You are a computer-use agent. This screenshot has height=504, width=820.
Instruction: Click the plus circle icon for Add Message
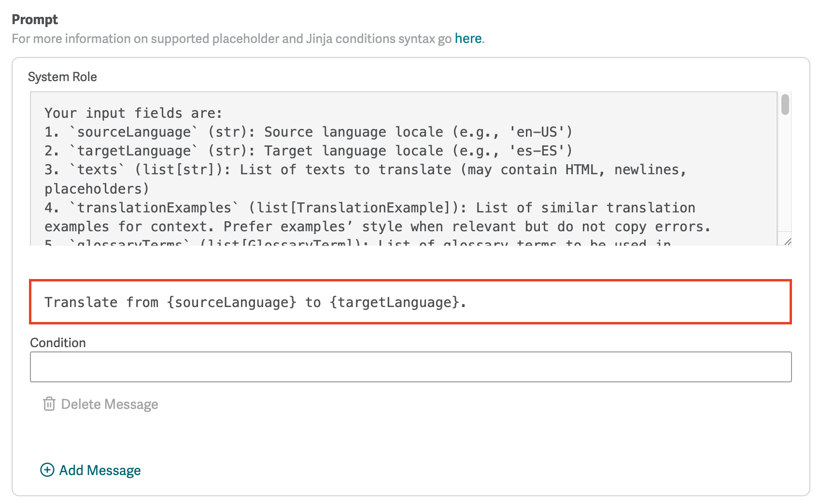point(47,470)
